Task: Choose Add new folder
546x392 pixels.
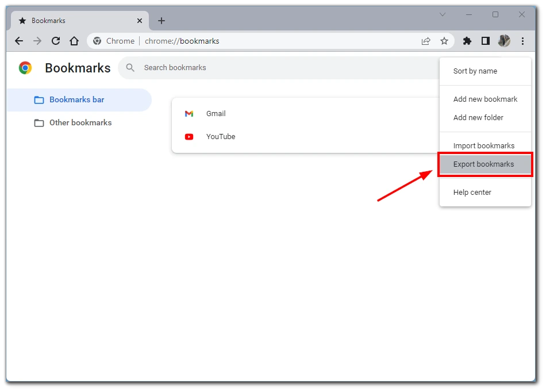Action: coord(486,118)
